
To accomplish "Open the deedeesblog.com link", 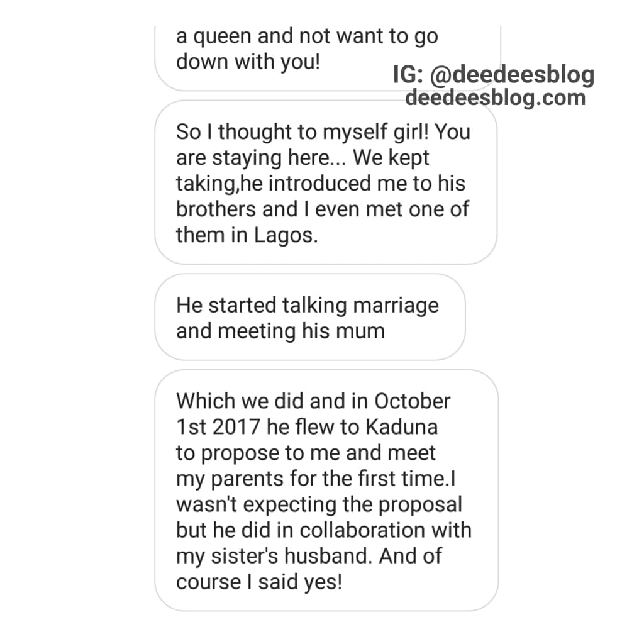I will (x=496, y=97).
